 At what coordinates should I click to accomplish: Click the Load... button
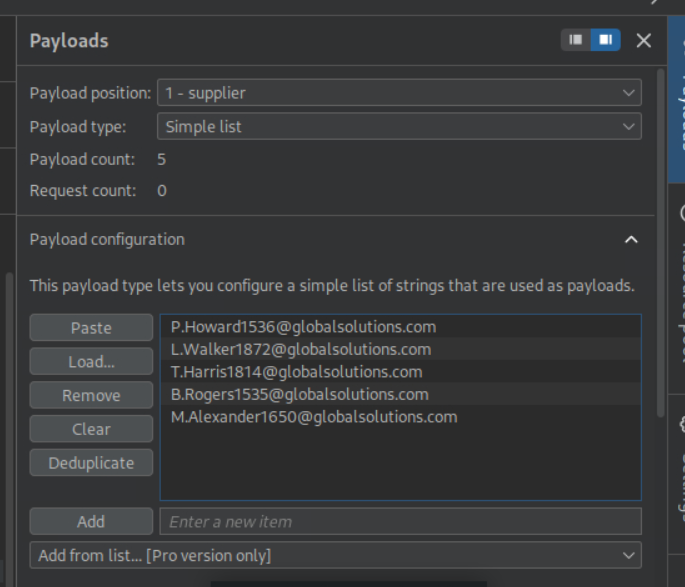91,362
